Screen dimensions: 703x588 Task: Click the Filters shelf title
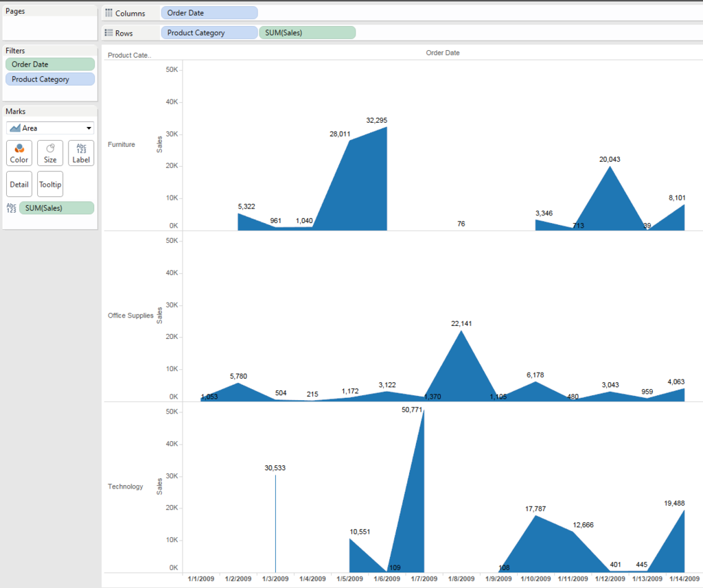pos(15,51)
